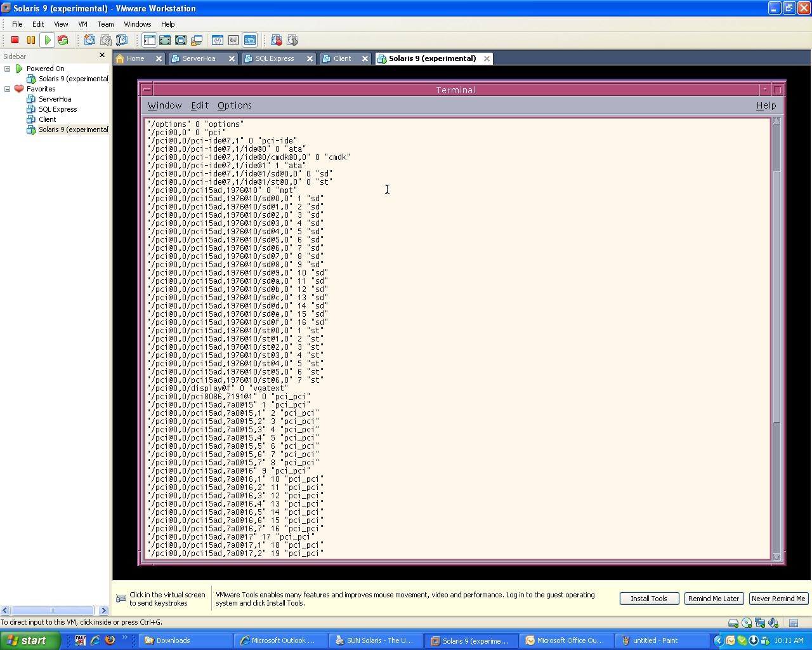Click the Install Tools button

coord(648,599)
